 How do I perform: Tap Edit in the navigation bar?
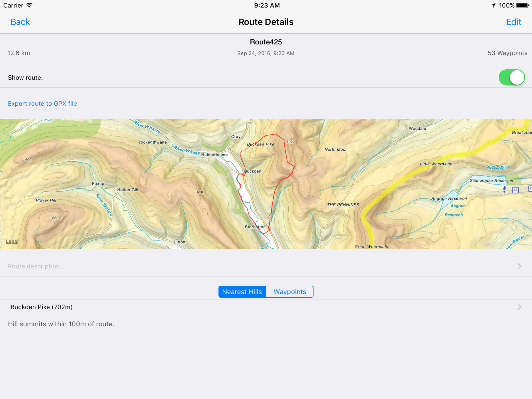click(x=514, y=22)
